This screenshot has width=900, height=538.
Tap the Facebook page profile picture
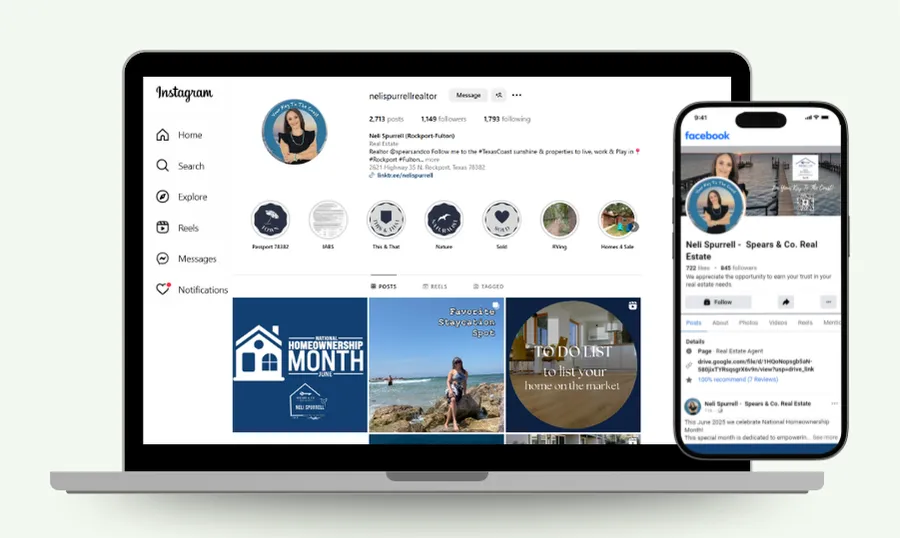coord(715,205)
